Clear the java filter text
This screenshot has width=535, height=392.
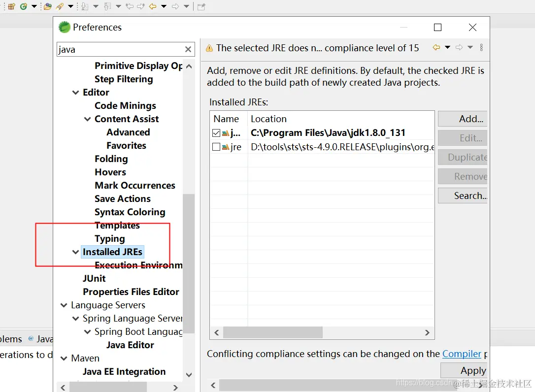tap(188, 49)
